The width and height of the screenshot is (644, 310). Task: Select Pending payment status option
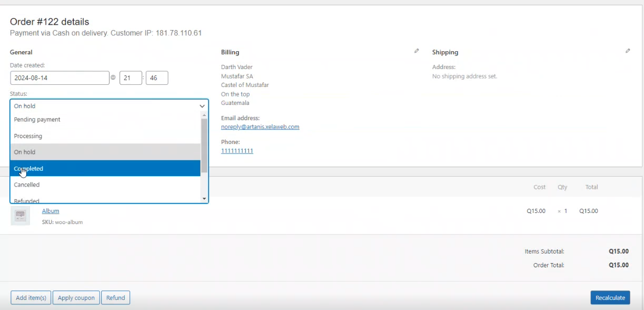pos(105,120)
